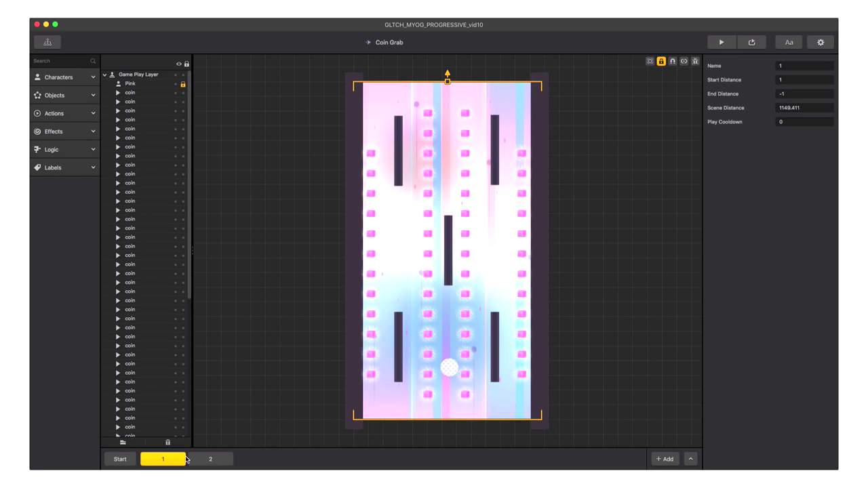Switch to the Start scene tab
Viewport: 868px width, 488px height.
(120, 459)
